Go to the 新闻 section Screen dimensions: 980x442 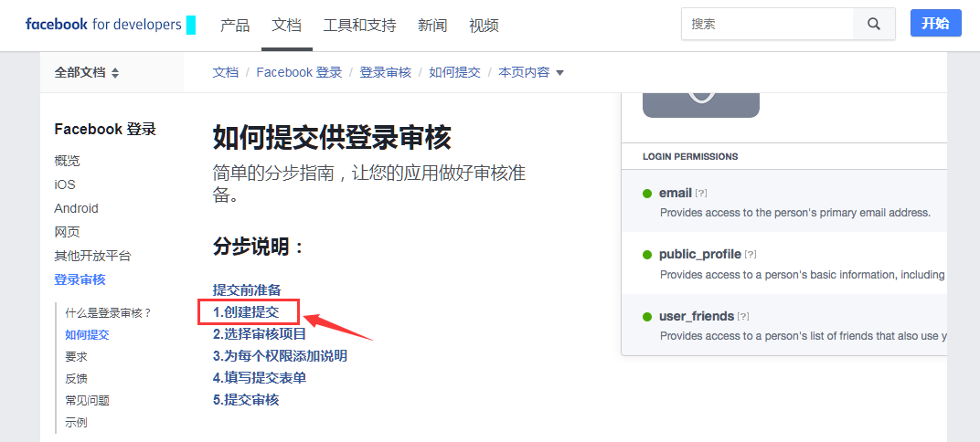432,26
